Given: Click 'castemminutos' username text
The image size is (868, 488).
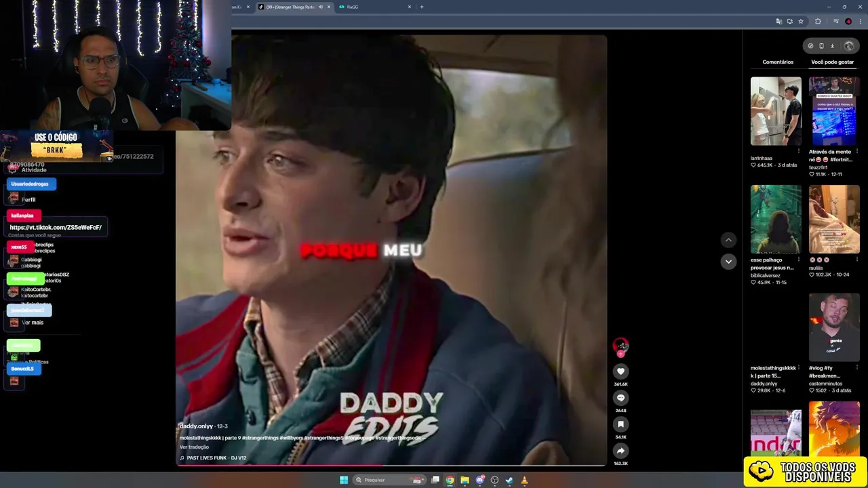Looking at the screenshot, I should point(825,384).
